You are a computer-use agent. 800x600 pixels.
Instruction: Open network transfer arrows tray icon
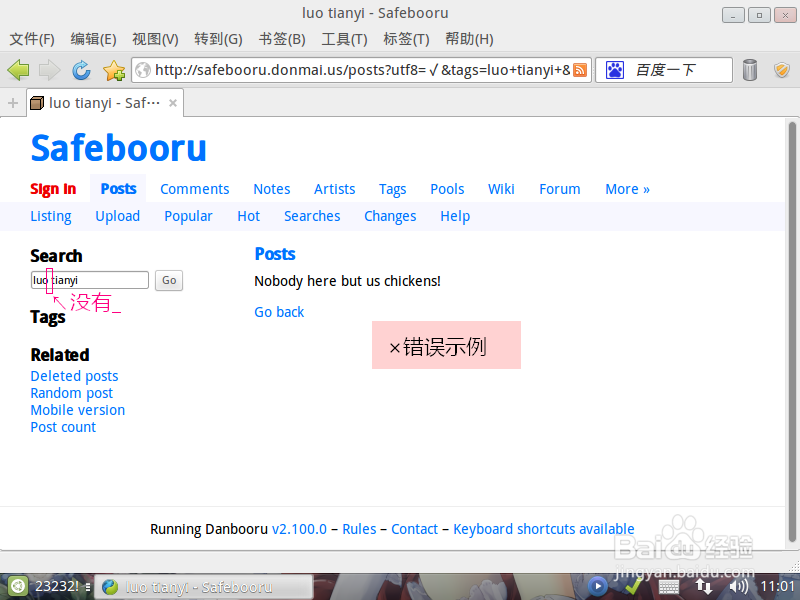point(704,586)
